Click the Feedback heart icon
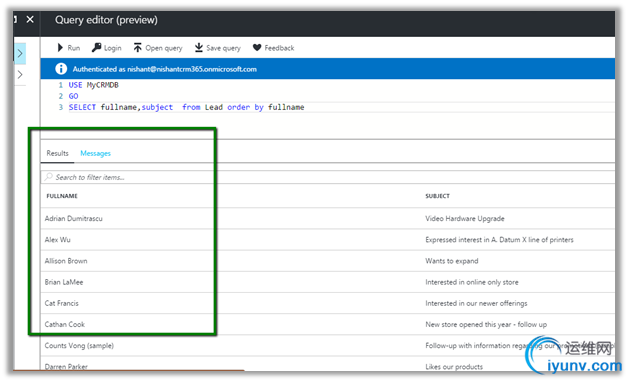This screenshot has height=382, width=628. click(x=257, y=48)
